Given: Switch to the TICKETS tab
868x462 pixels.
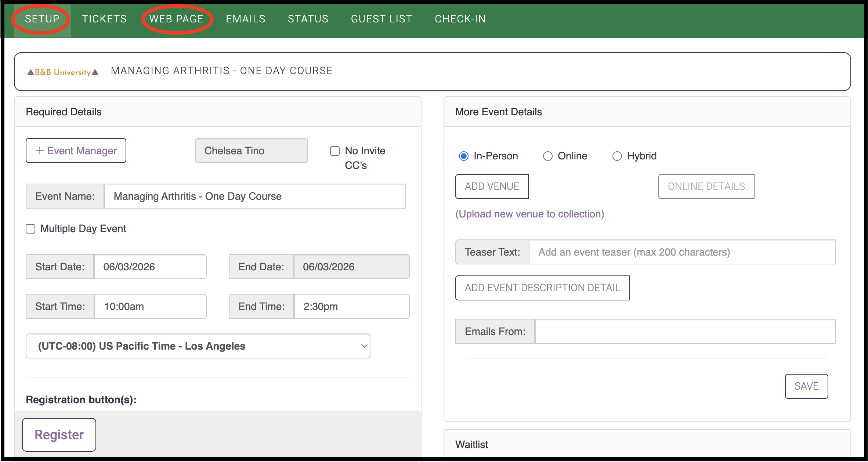Looking at the screenshot, I should pos(104,19).
